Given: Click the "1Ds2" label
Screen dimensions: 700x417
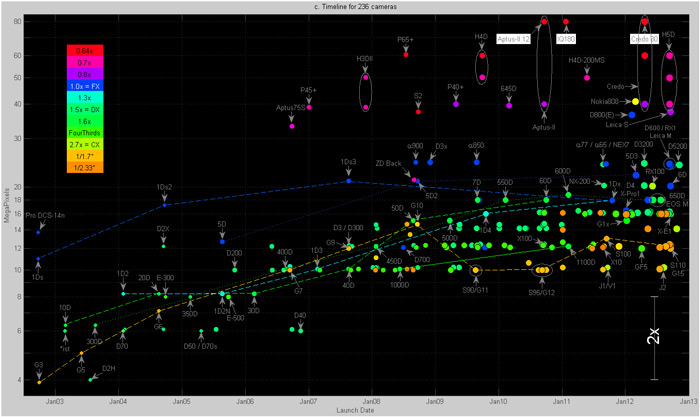Looking at the screenshot, I should (164, 187).
